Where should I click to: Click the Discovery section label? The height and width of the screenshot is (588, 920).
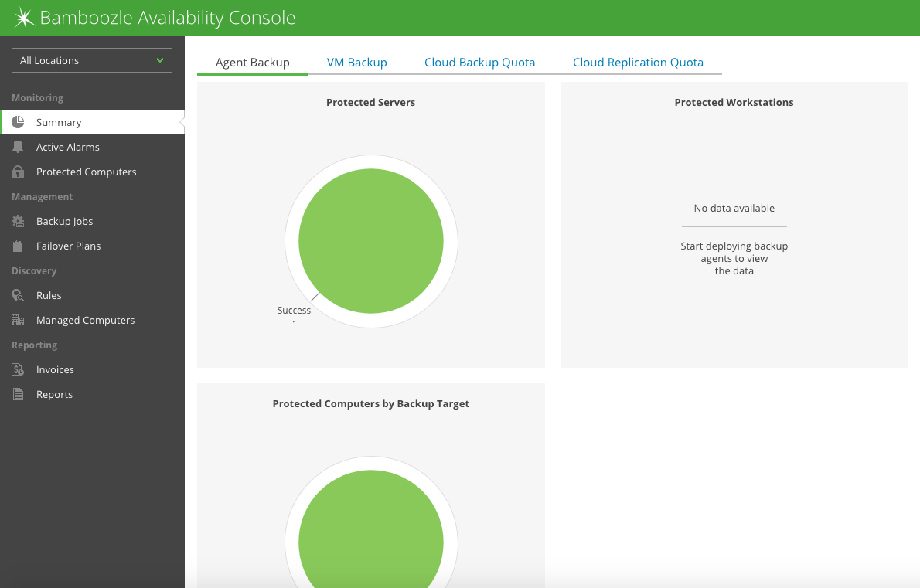tap(34, 271)
